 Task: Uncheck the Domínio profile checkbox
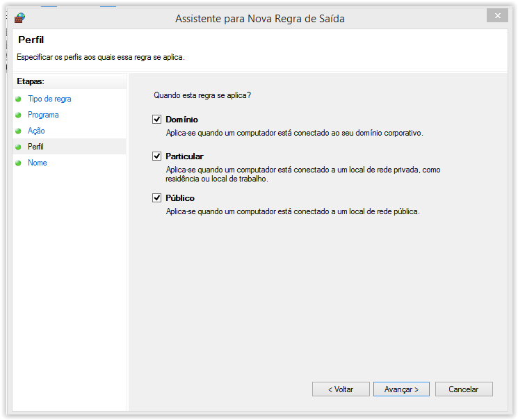[156, 120]
